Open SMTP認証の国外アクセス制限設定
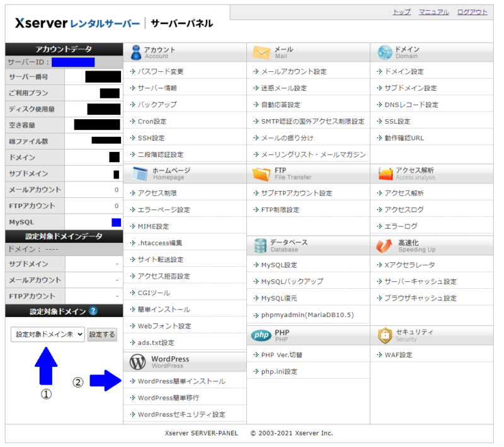 [x=312, y=121]
